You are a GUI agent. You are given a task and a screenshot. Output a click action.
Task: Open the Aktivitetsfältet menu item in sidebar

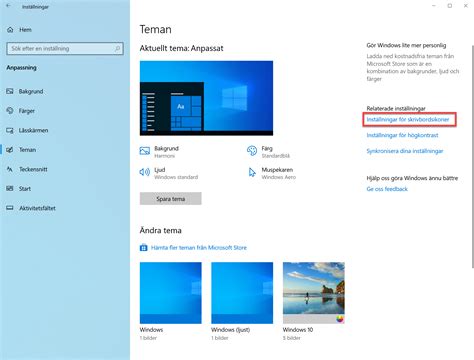click(x=37, y=208)
